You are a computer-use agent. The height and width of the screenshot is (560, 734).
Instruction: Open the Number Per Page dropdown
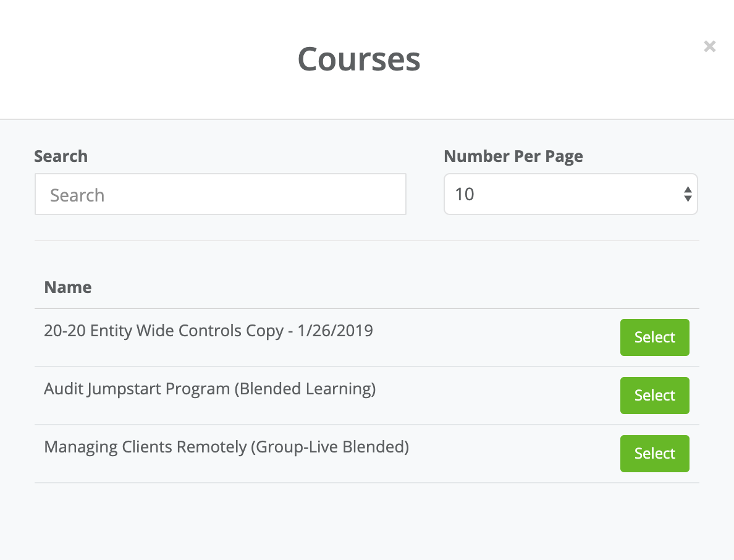(x=571, y=194)
